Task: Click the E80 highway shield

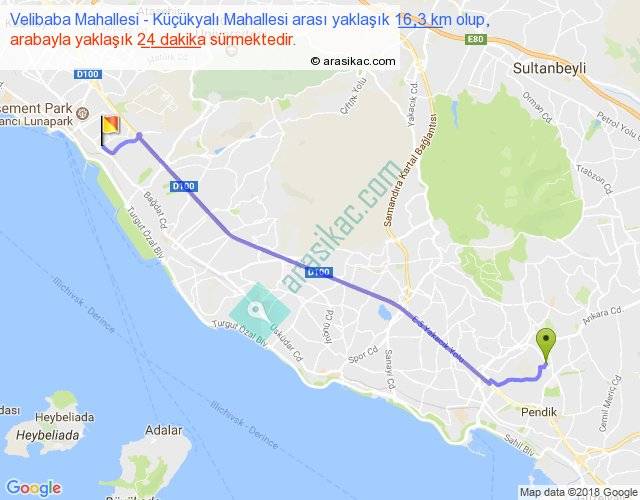Action: pyautogui.click(x=476, y=39)
